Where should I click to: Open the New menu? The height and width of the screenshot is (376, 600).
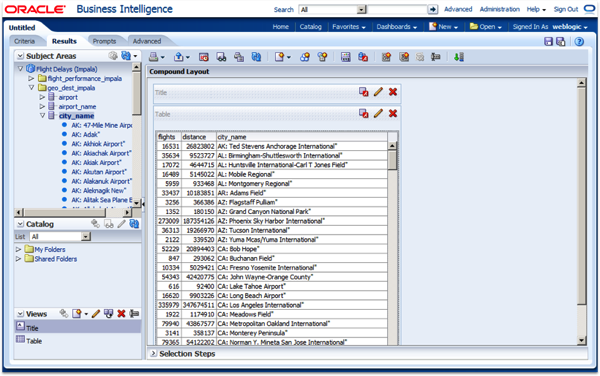pyautogui.click(x=443, y=27)
